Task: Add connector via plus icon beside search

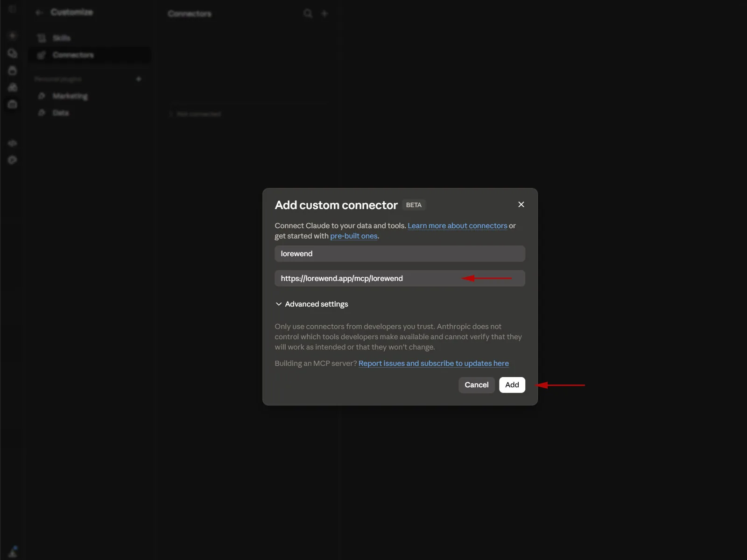Action: coord(324,14)
